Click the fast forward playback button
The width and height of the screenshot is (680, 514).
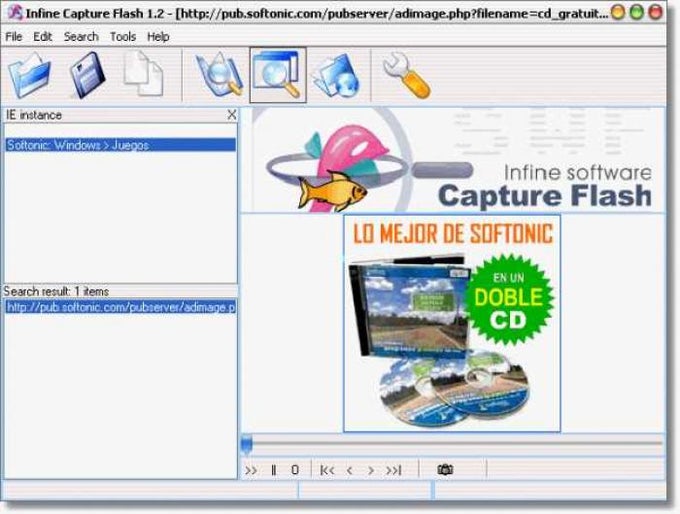tap(251, 470)
